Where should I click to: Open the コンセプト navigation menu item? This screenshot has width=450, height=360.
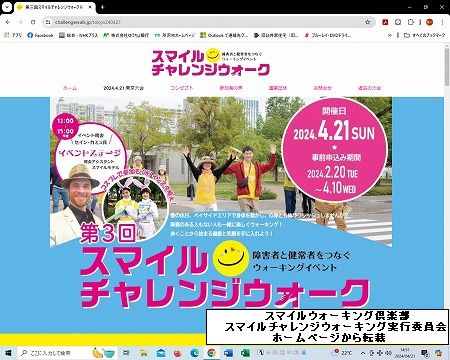(182, 88)
